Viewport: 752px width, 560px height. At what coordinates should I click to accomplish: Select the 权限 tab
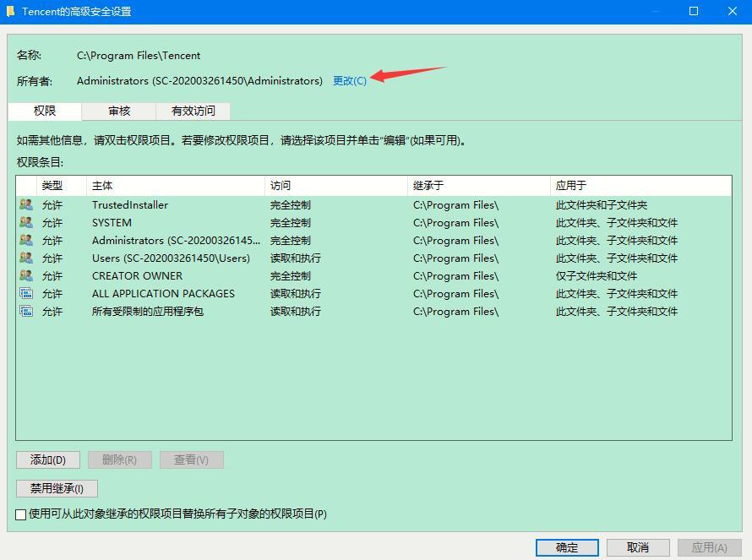tap(46, 110)
